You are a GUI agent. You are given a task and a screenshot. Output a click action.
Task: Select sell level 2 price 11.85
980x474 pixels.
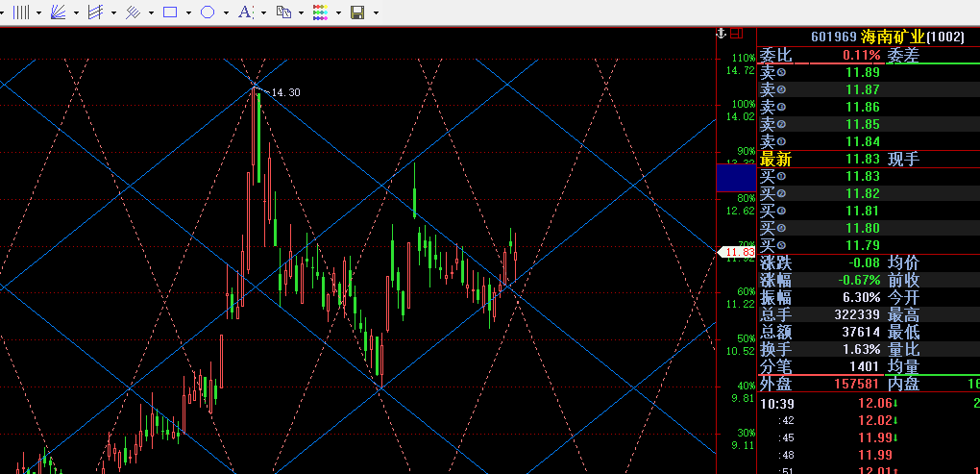click(863, 124)
